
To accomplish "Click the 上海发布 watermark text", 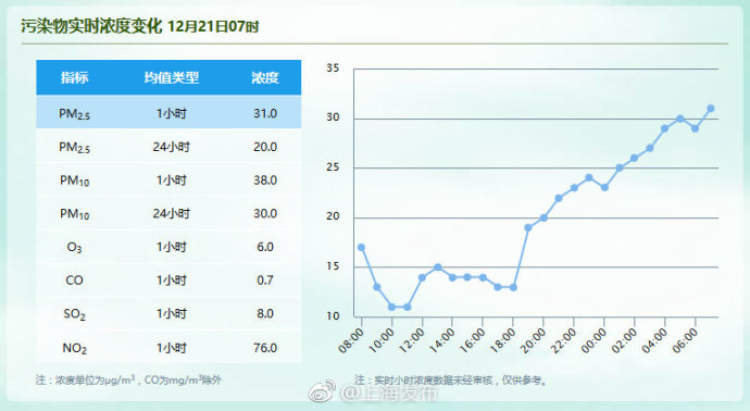I will [395, 396].
